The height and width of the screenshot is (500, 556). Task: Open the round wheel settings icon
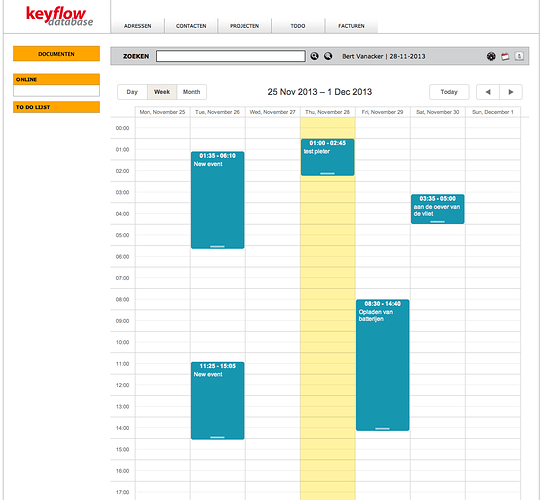click(x=491, y=56)
